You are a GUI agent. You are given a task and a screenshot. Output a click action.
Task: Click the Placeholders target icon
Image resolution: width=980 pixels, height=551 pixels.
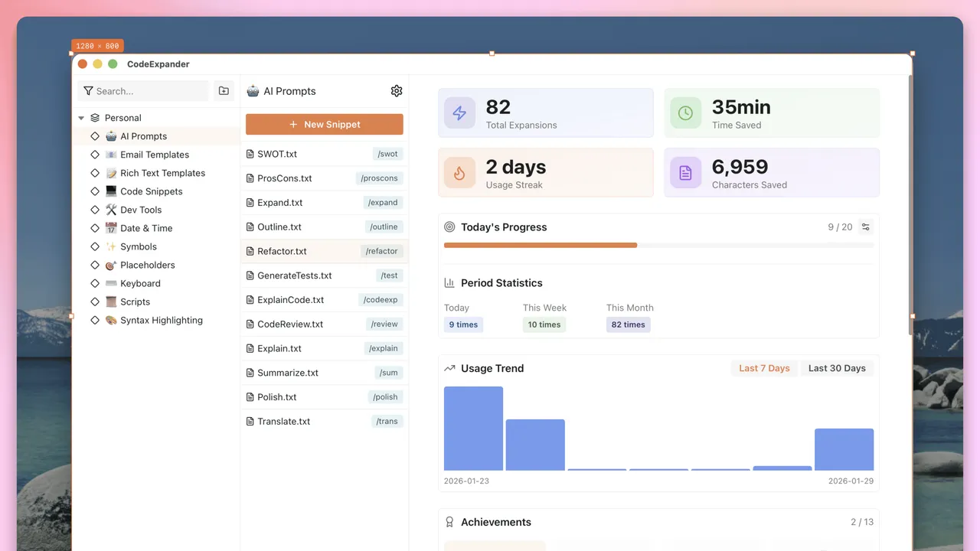[111, 265]
